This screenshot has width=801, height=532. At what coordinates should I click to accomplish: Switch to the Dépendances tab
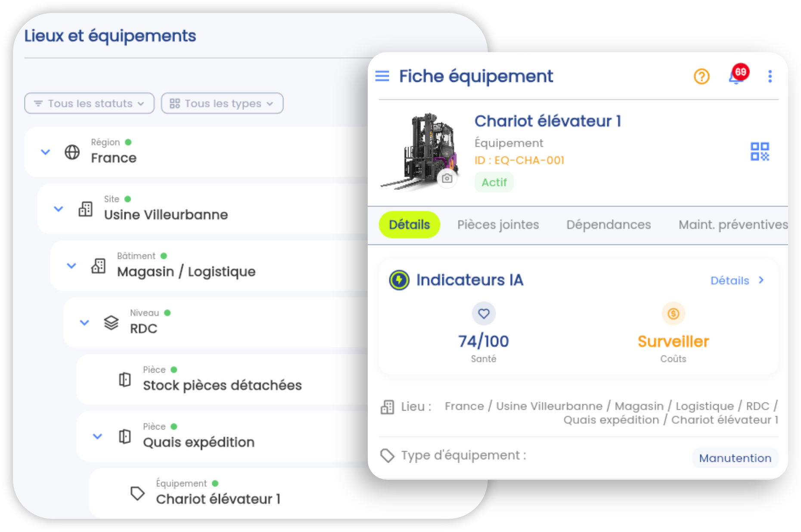tap(609, 225)
